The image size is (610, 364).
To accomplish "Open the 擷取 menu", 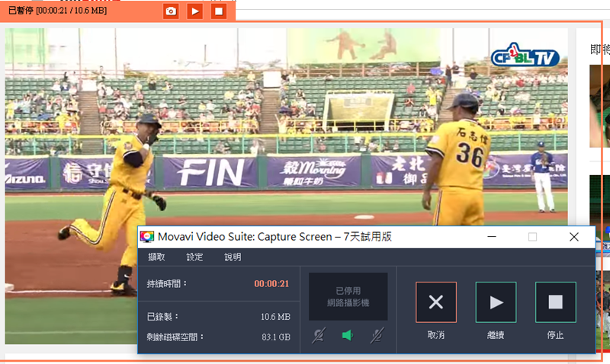I will 156,257.
